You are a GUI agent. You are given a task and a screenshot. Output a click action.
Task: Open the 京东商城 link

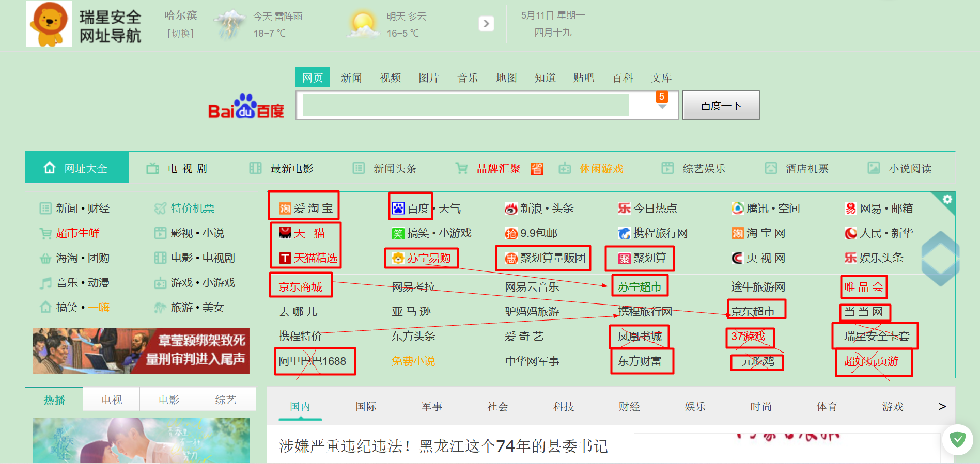click(301, 286)
